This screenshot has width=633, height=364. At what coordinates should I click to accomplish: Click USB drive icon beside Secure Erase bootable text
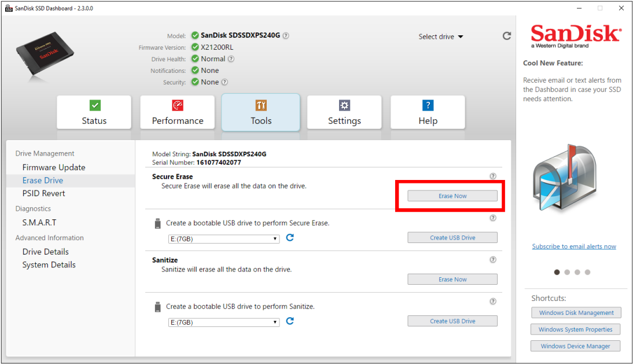[x=158, y=223]
